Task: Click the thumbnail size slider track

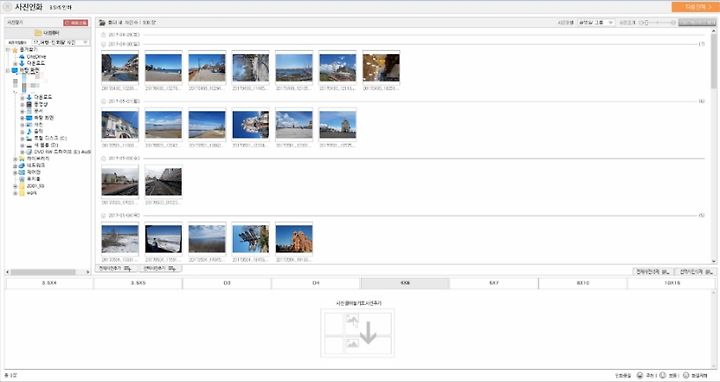Action: pos(659,22)
